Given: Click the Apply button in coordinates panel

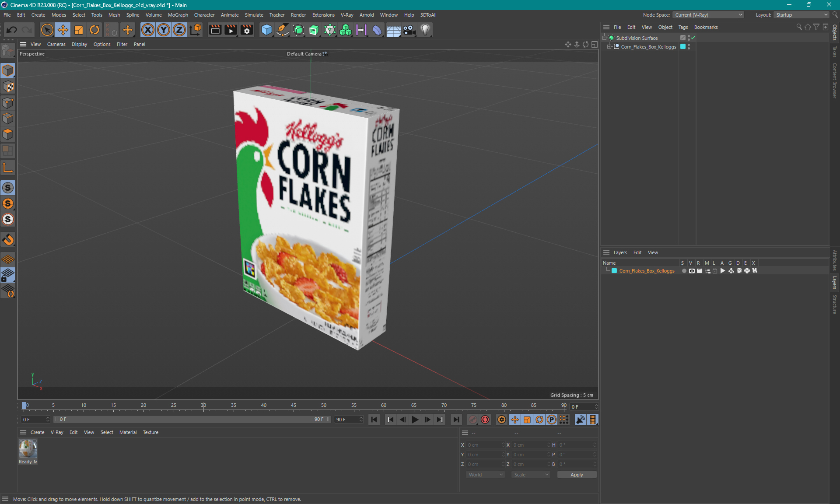Looking at the screenshot, I should (575, 474).
